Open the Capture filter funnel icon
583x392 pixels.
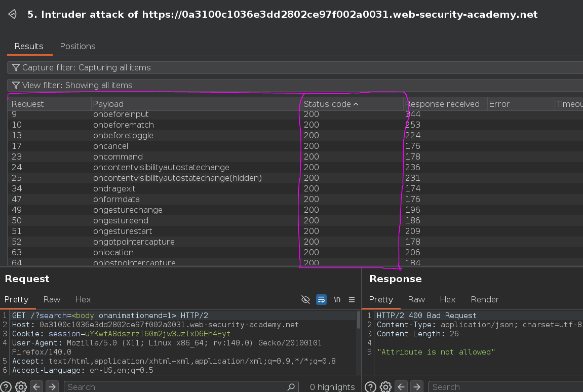point(16,67)
